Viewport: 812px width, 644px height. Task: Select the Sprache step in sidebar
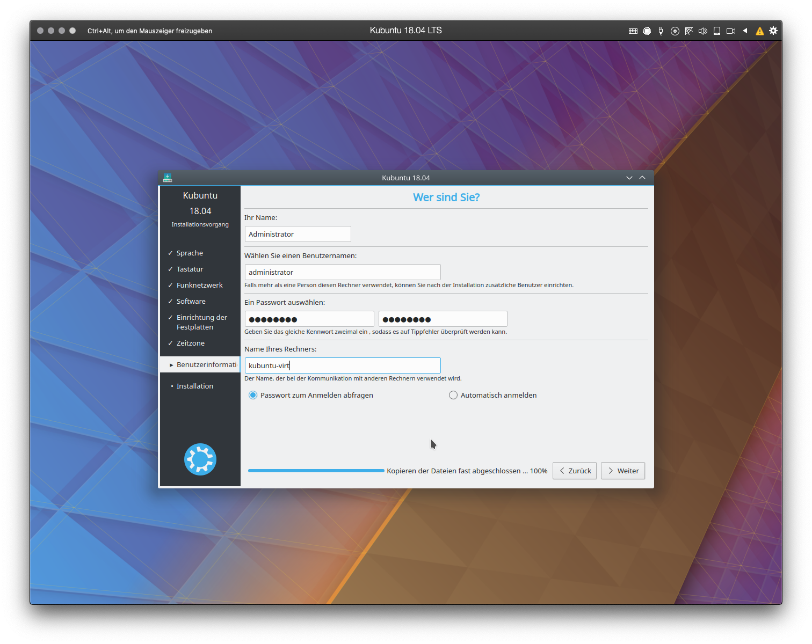[190, 253]
